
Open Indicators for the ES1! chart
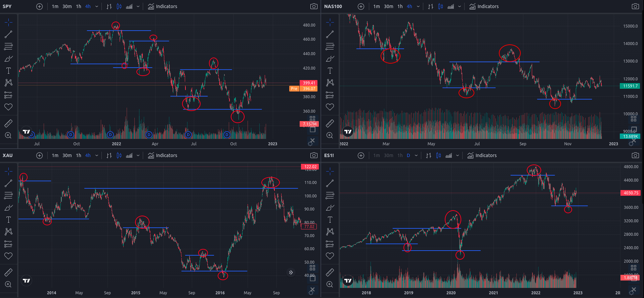(482, 155)
